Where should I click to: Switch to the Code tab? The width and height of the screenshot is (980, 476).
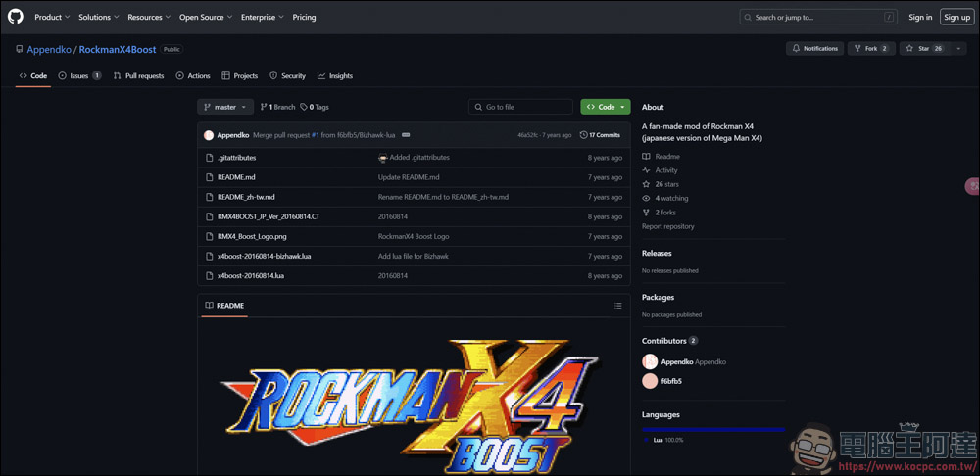(x=33, y=76)
